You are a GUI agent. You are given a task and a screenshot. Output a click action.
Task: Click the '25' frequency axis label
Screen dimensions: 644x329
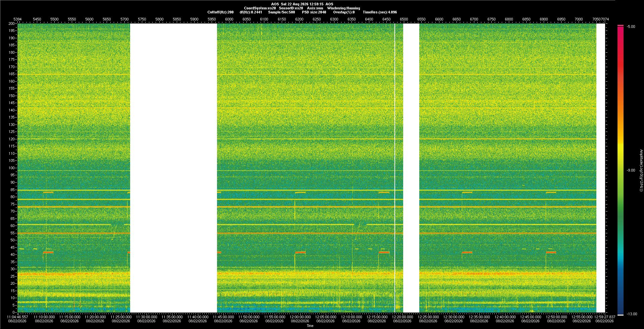[13, 276]
